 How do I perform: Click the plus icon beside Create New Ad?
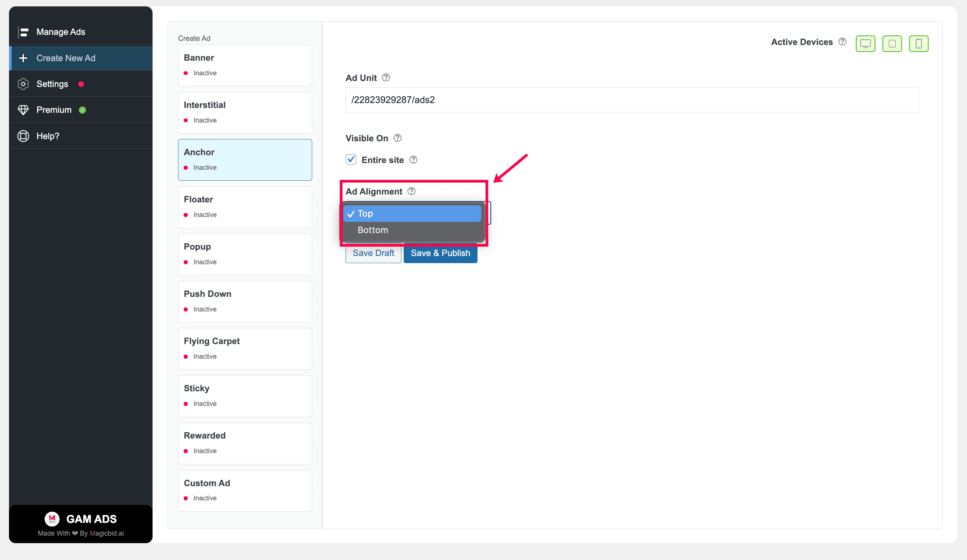pyautogui.click(x=23, y=58)
